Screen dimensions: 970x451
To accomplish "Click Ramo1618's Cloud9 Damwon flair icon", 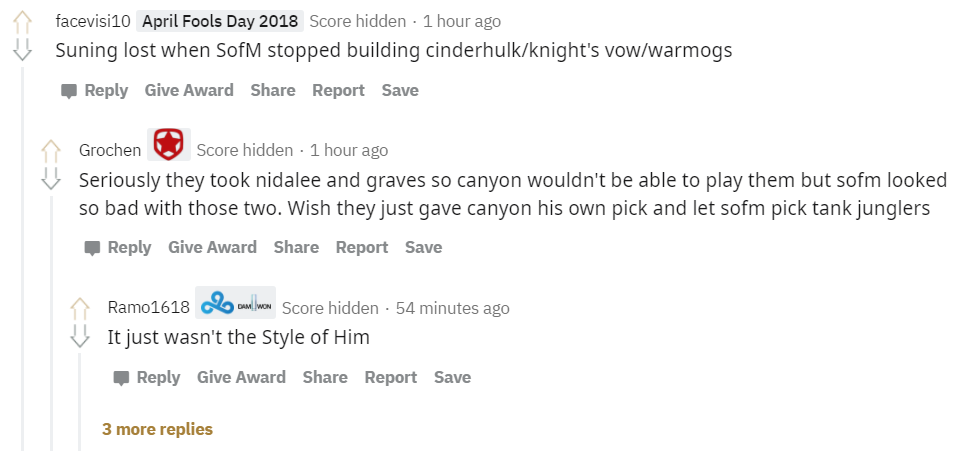I will tap(235, 304).
